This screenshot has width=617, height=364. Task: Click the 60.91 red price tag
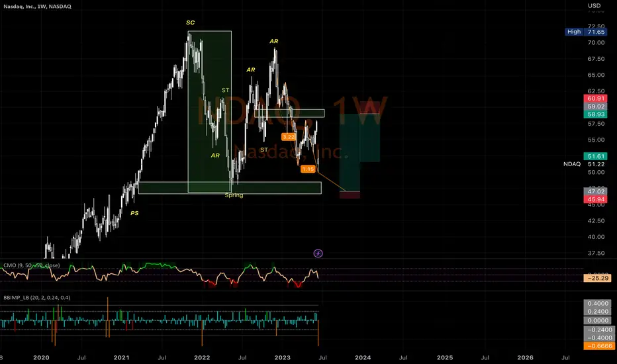(x=596, y=99)
